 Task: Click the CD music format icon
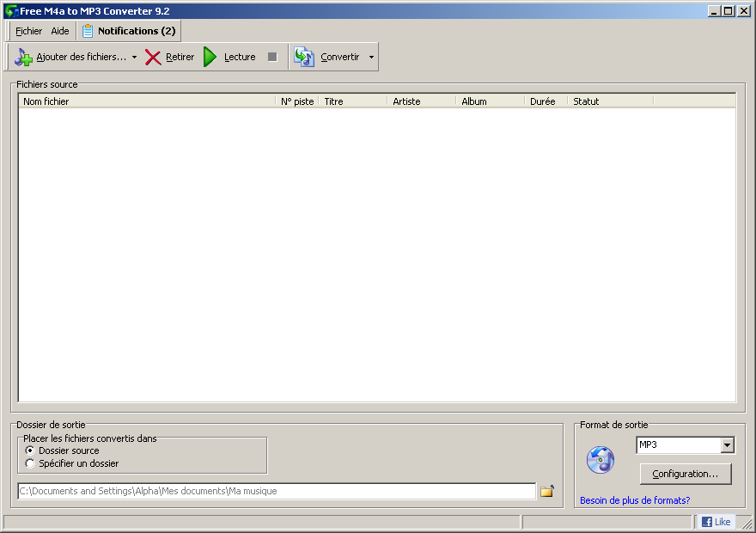tap(601, 460)
